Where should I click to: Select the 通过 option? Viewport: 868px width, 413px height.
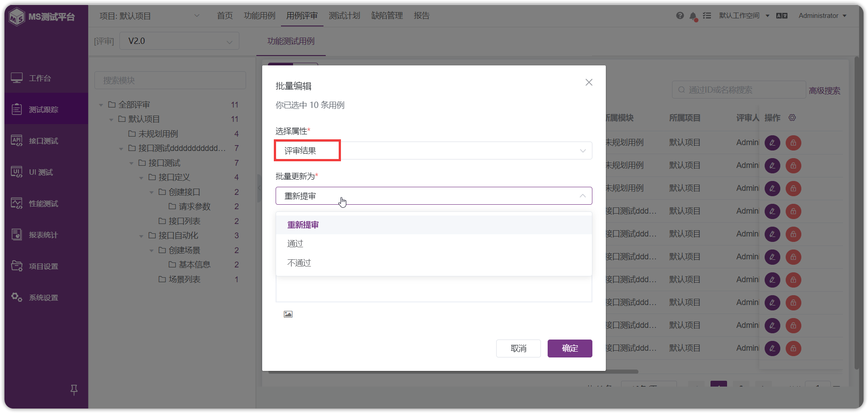click(x=434, y=244)
